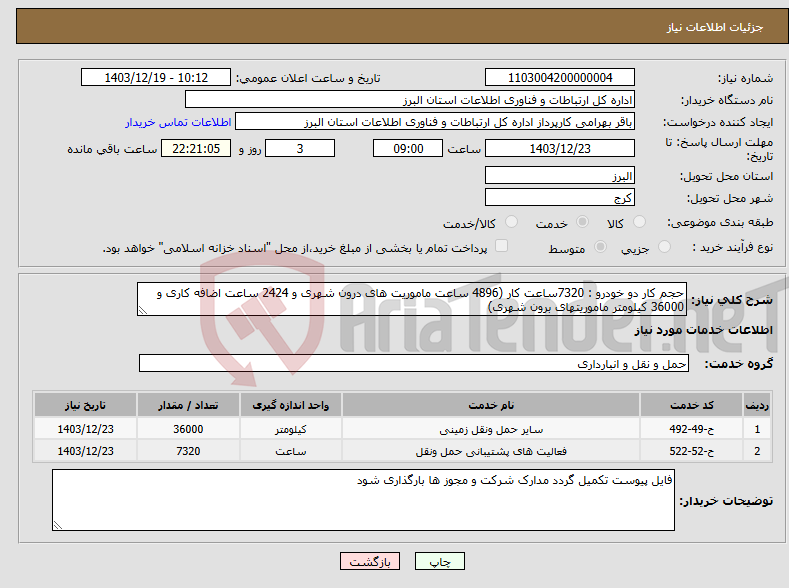Click the service group field حمل و نقل و انبارداری
Image resolution: width=789 pixels, height=588 pixels.
coord(414,363)
